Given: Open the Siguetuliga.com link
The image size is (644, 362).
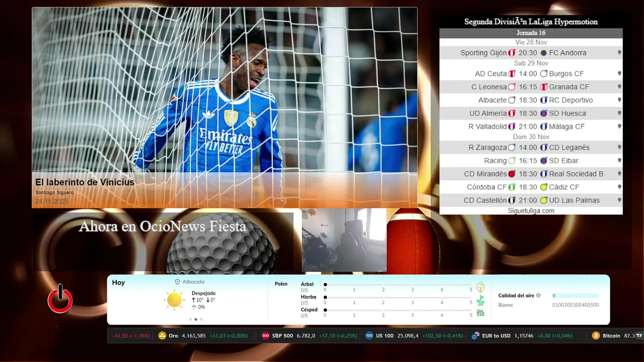Looking at the screenshot, I should (531, 211).
